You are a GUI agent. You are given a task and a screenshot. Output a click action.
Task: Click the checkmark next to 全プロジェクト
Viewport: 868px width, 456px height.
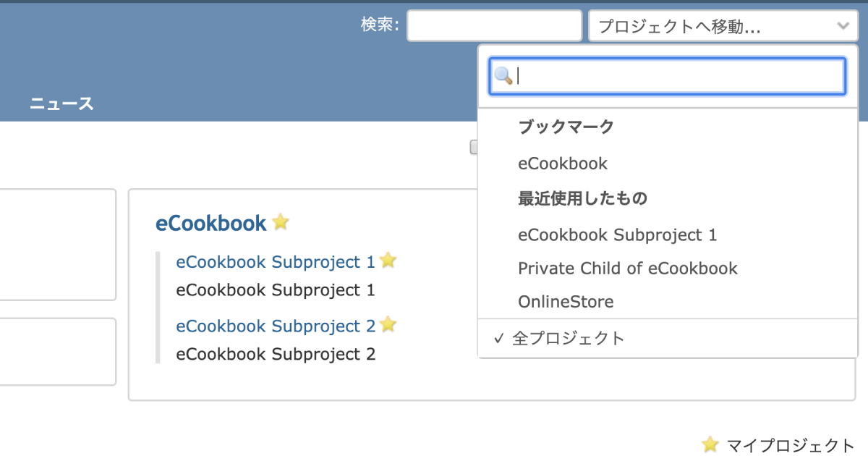coord(498,338)
